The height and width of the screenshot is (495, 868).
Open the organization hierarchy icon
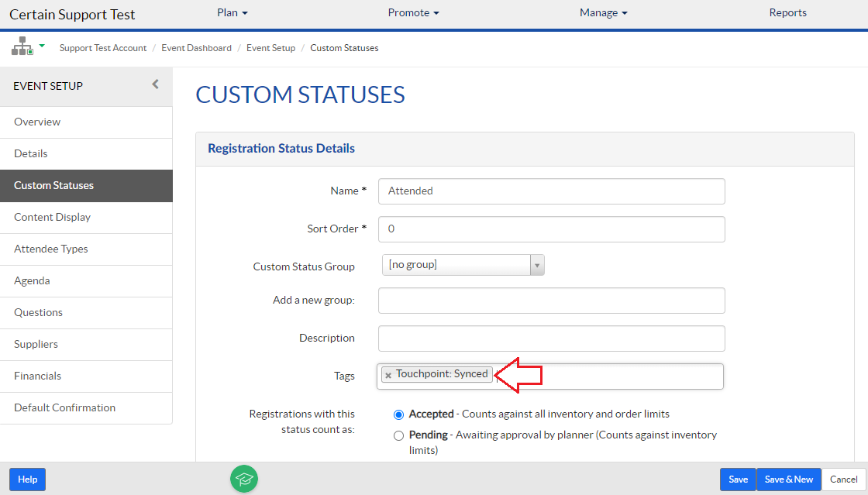22,46
